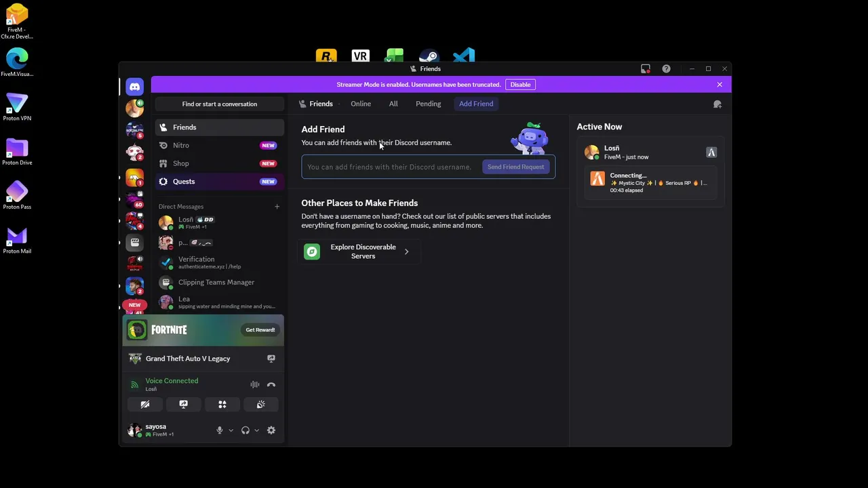This screenshot has height=488, width=868.
Task: Open the orange server icon with badge 1
Action: pyautogui.click(x=134, y=177)
